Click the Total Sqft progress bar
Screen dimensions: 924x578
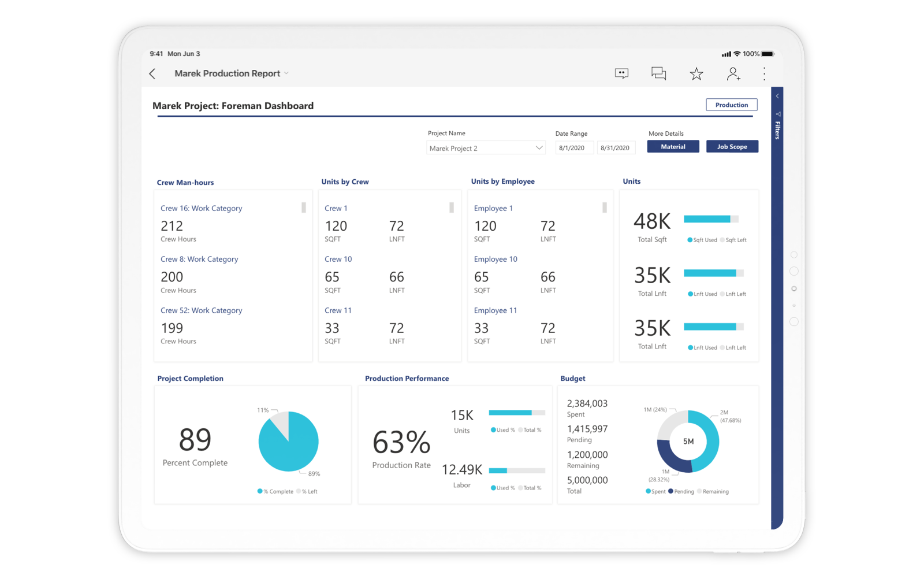(711, 219)
